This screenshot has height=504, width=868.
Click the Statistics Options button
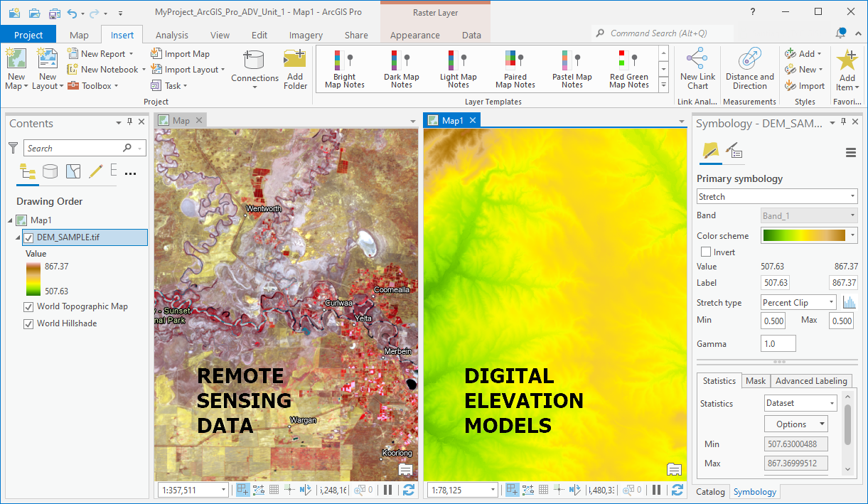click(796, 424)
